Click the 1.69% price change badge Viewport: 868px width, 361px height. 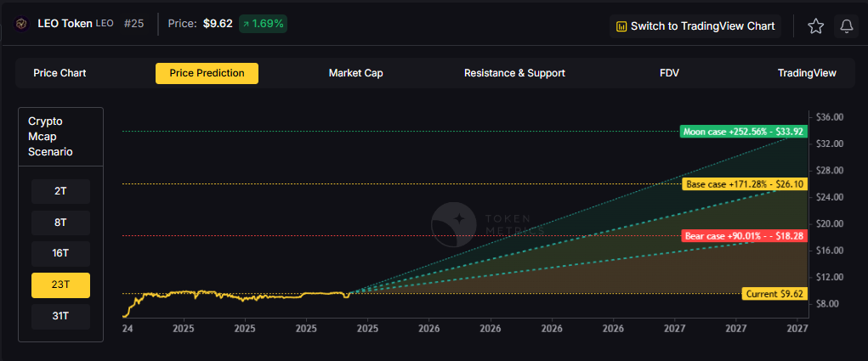click(263, 25)
